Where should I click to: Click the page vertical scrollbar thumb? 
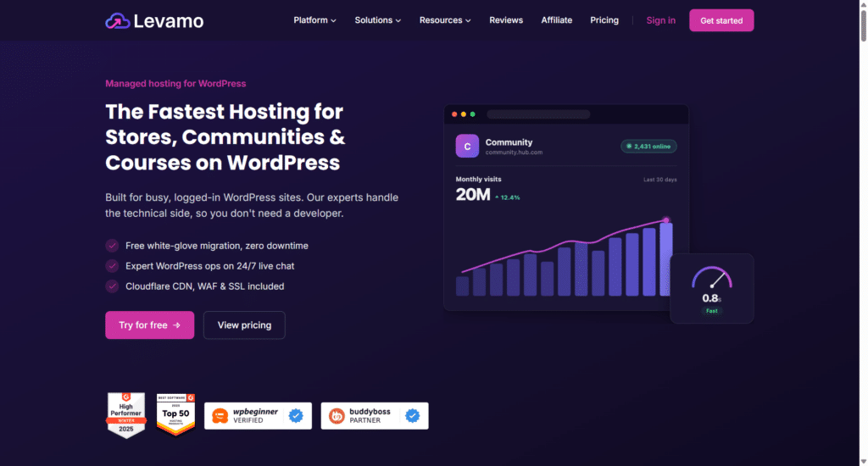863,25
